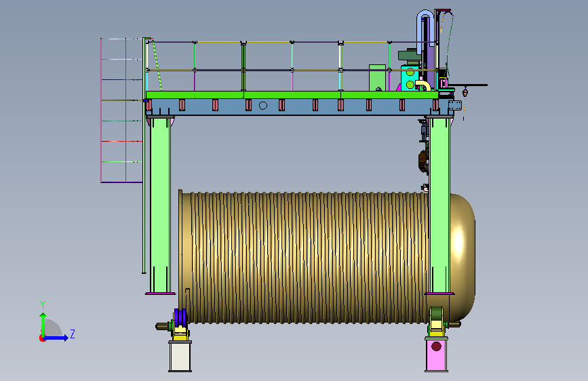Select the dark green motor above cyan housing
This screenshot has height=381, width=588.
[x=410, y=56]
